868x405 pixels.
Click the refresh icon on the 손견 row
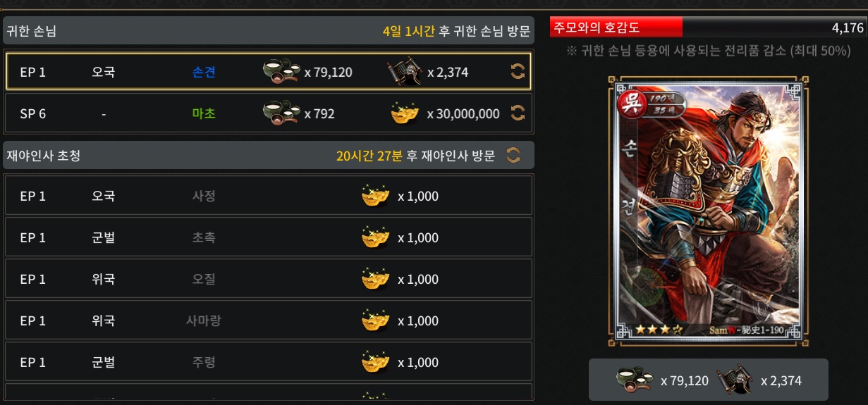[518, 71]
